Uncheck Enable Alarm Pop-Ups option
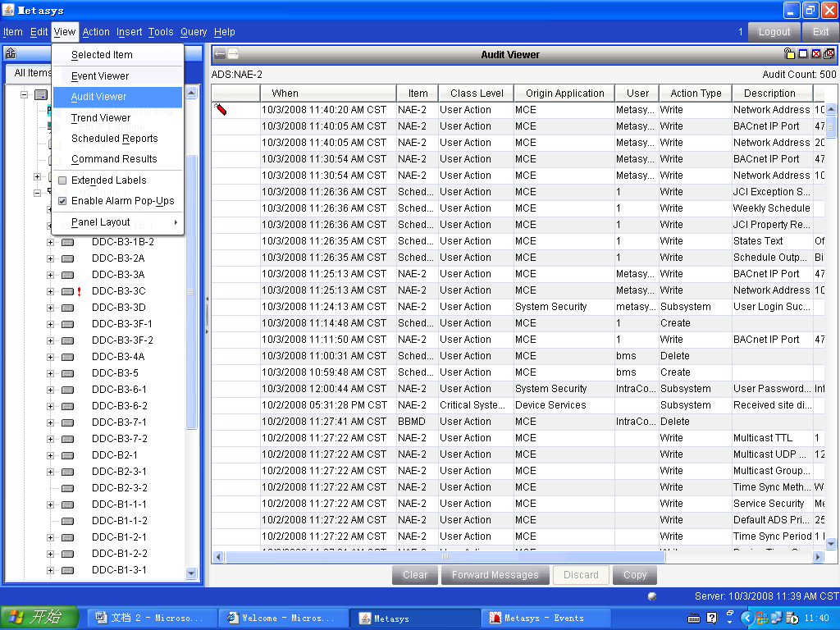This screenshot has width=840, height=630. click(62, 201)
